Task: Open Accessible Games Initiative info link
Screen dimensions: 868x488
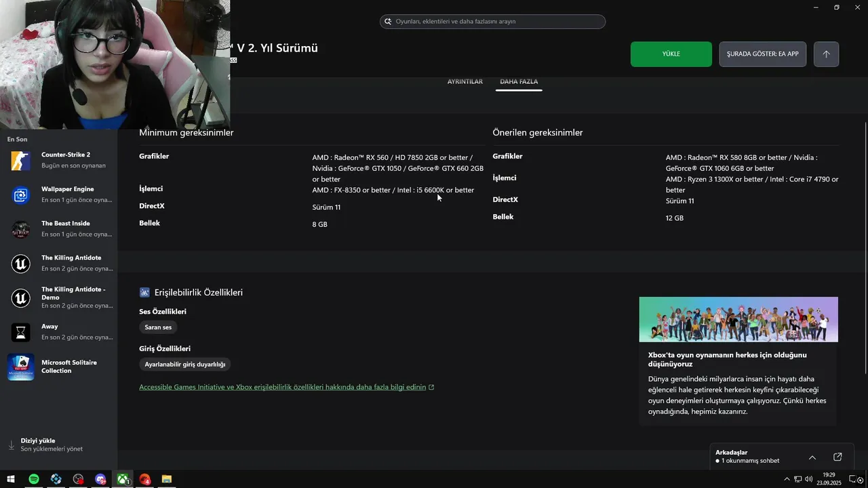Action: coord(282,387)
